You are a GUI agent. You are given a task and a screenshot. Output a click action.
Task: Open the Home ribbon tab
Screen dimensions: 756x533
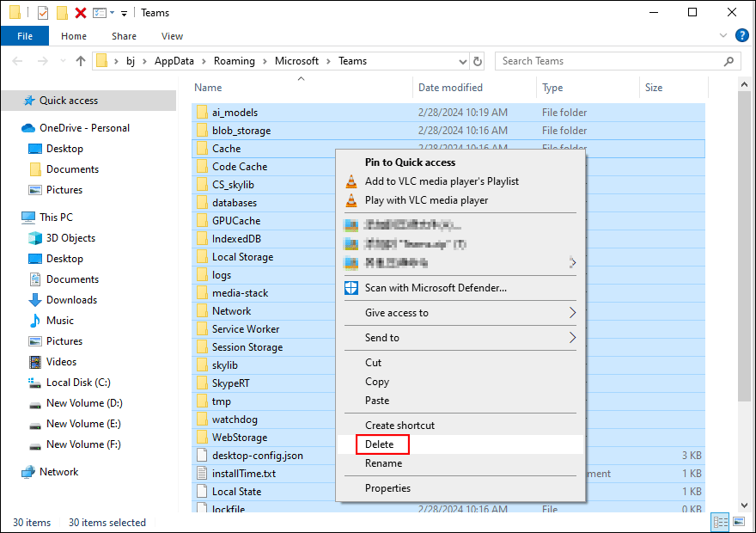[x=73, y=36]
